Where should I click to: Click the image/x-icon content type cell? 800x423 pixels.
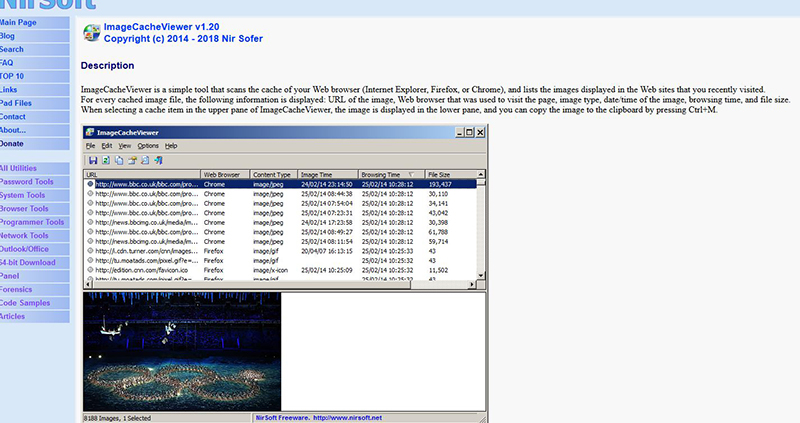point(270,270)
